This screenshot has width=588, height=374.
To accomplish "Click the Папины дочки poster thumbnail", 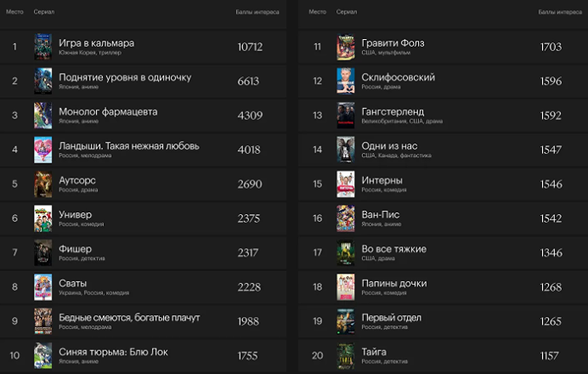I will (x=345, y=286).
